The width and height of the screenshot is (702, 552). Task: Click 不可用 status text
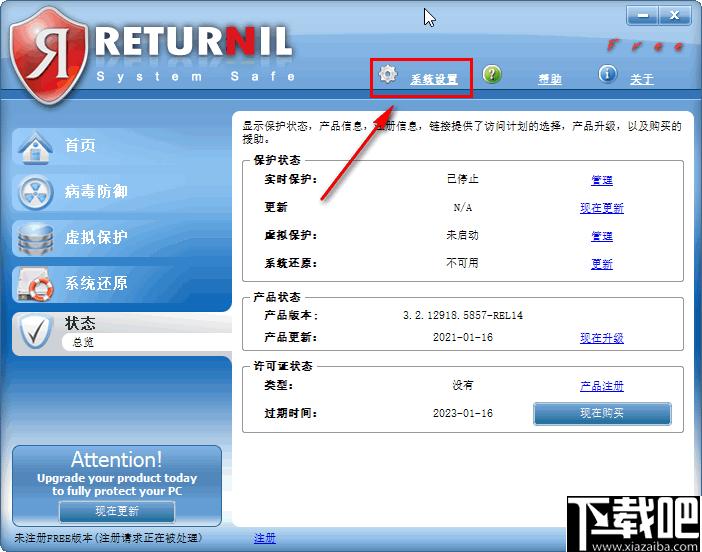tap(462, 263)
